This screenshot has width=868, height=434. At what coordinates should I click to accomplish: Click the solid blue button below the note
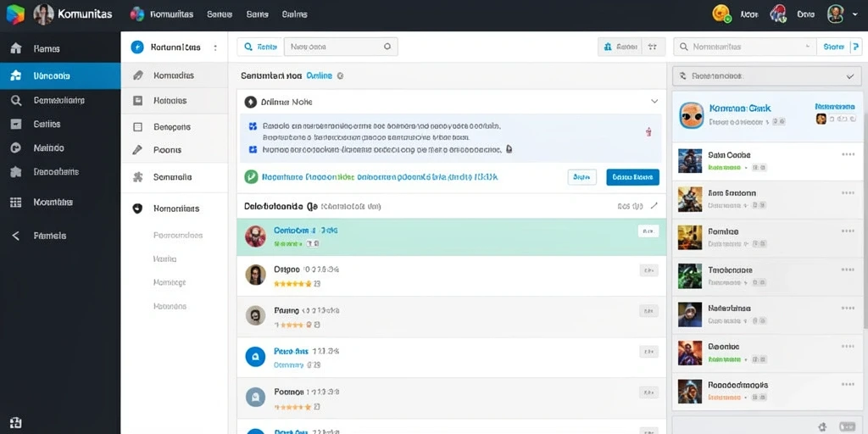pos(632,177)
